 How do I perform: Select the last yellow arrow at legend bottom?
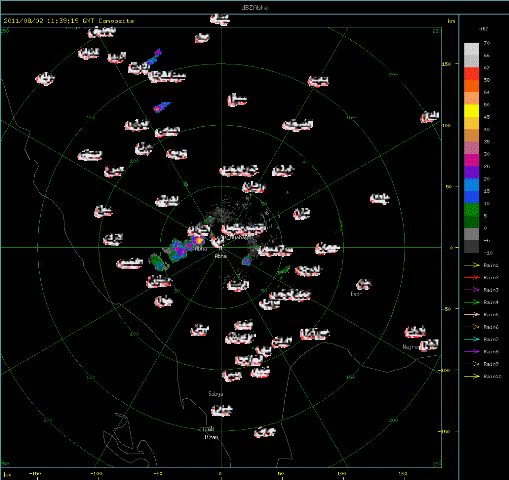pyautogui.click(x=472, y=376)
